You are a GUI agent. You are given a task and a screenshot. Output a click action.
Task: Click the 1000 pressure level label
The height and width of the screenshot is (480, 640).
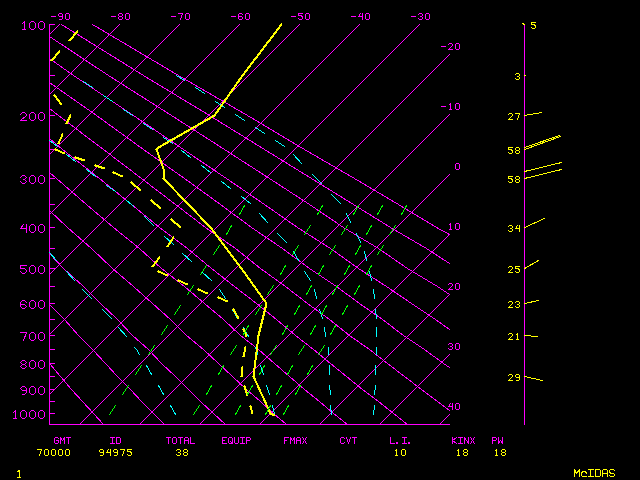pyautogui.click(x=32, y=414)
